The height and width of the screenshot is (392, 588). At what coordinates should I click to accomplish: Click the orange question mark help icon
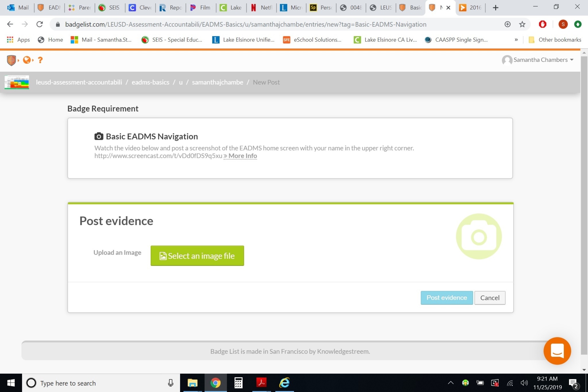click(40, 60)
